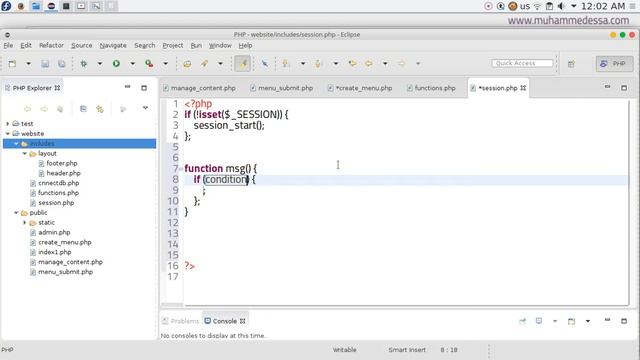The height and width of the screenshot is (360, 640).
Task: Click the Save toolbar icon
Action: pos(45,64)
